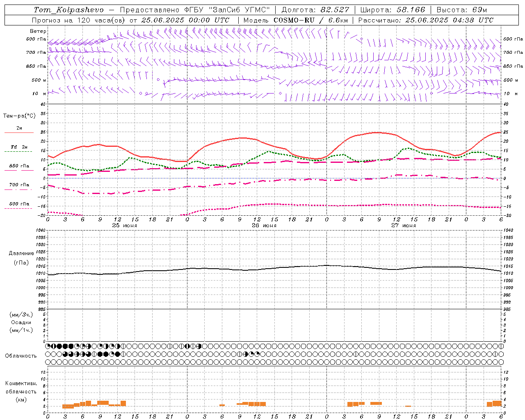This screenshot has width=525, height=420.
Task: Click the 'Осадки' precipitation label
Action: (x=21, y=322)
